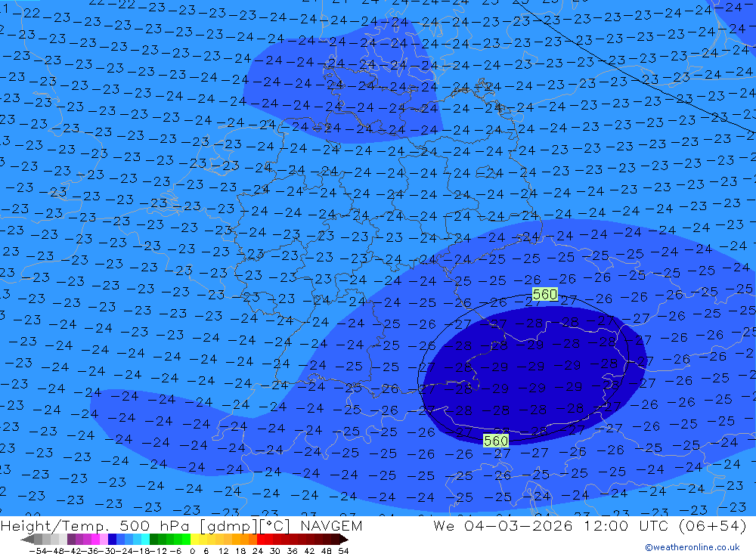Image resolution: width=756 pixels, height=554 pixels.
Task: Click the '[gdmp]' unit label
Action: pyautogui.click(x=229, y=526)
